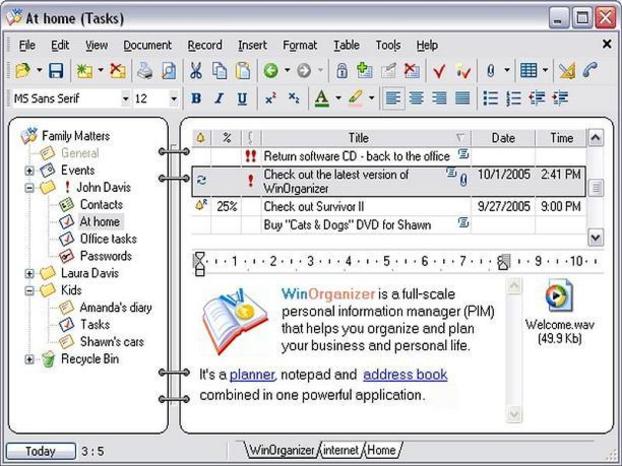Click the subscript x₂ icon
622x466 pixels.
pos(294,98)
